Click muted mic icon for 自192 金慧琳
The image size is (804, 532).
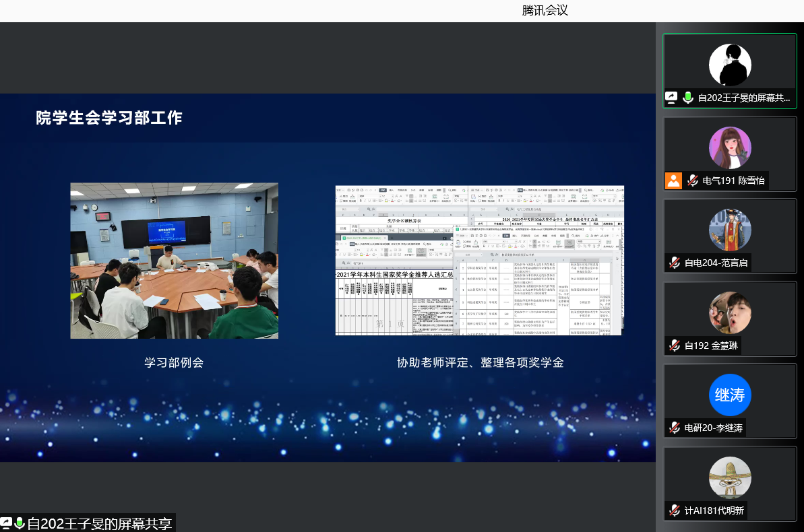click(x=674, y=345)
